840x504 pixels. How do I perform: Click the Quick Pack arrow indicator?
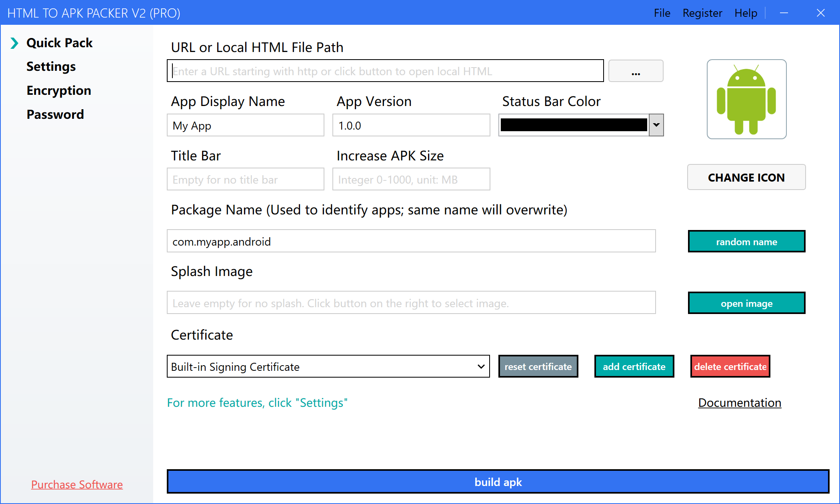tap(14, 43)
